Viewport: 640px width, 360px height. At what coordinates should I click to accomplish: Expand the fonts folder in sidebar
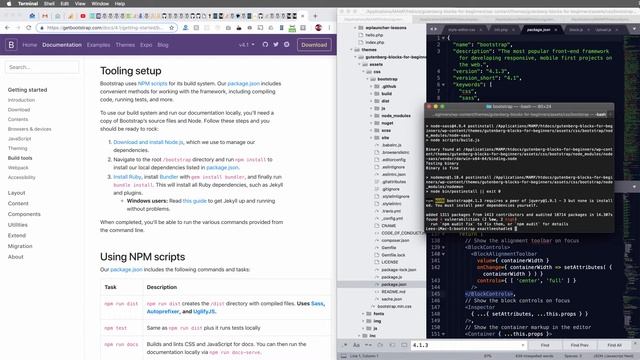pos(363,313)
